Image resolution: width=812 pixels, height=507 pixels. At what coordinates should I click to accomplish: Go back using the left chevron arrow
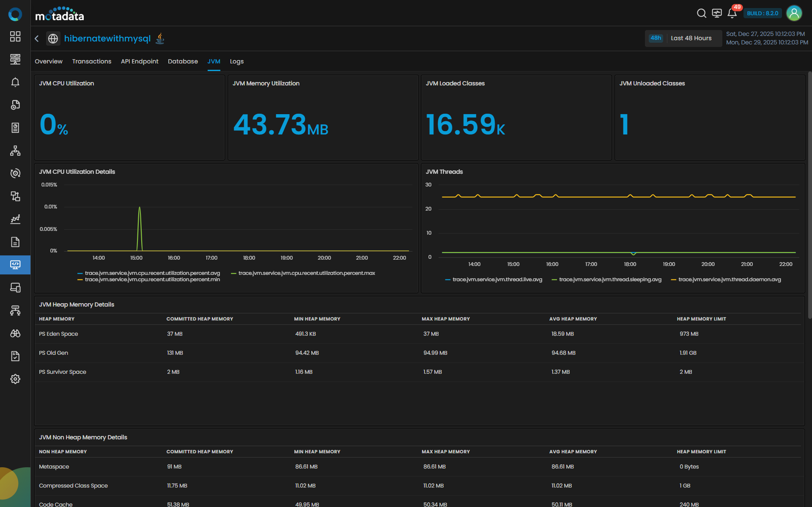tap(37, 38)
